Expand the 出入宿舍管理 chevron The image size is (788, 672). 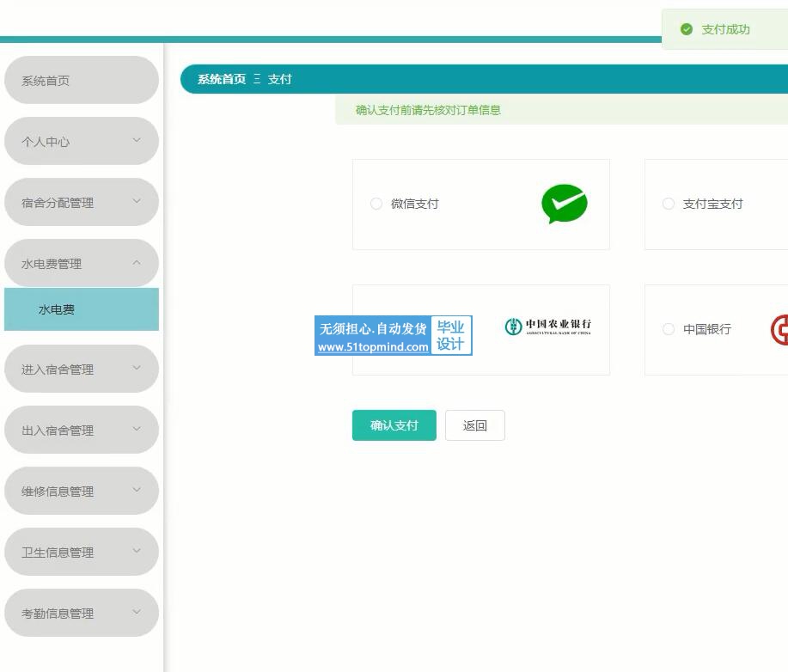click(x=137, y=429)
